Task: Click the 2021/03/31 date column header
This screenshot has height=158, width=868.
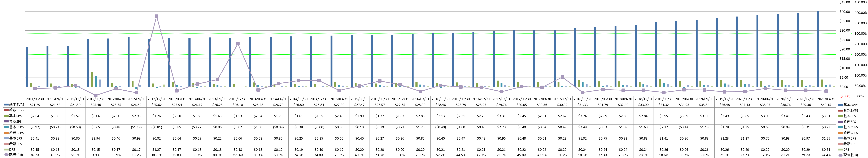Action: tap(826, 99)
